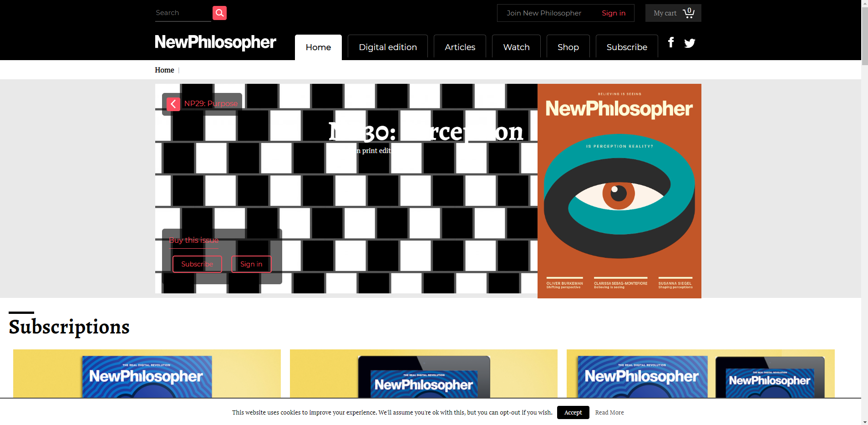Click the shopping cart icon
This screenshot has width=868, height=425.
[x=688, y=13]
